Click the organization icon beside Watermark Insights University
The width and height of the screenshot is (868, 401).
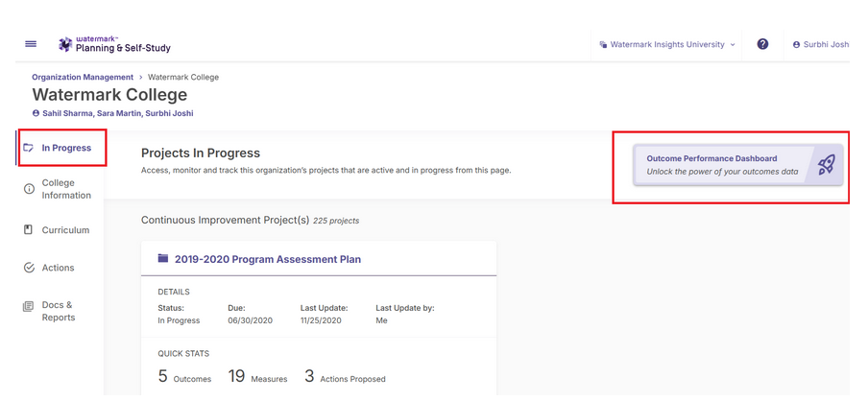pyautogui.click(x=603, y=45)
